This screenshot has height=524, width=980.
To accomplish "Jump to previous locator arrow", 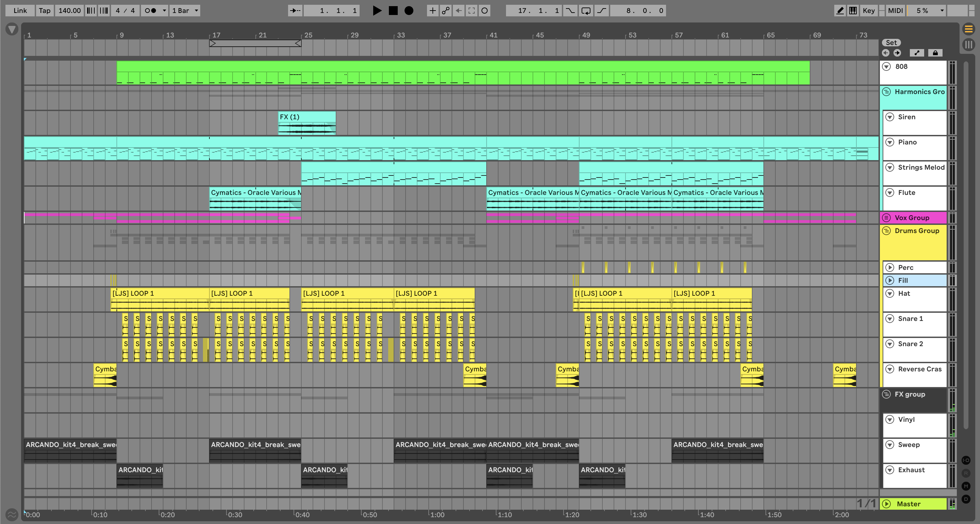I will click(886, 53).
